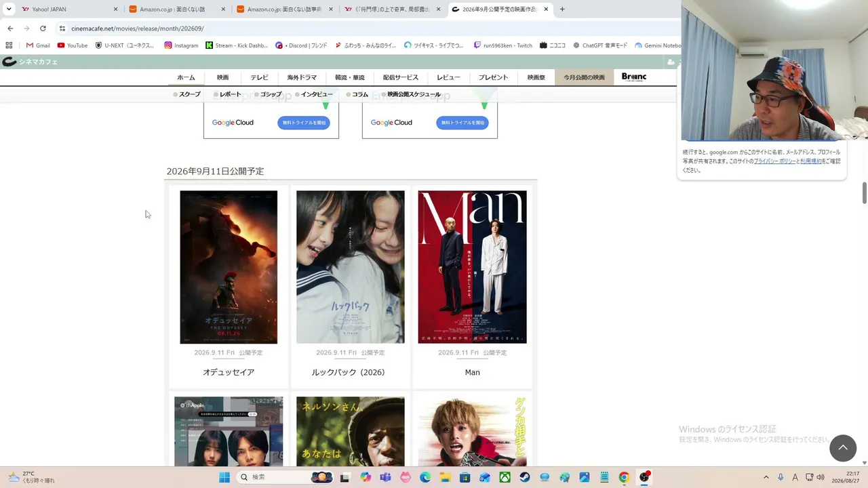Screen dimensions: 868x488
Task: Open the Stream - Kick Dashboard bookmark
Action: tap(237, 45)
